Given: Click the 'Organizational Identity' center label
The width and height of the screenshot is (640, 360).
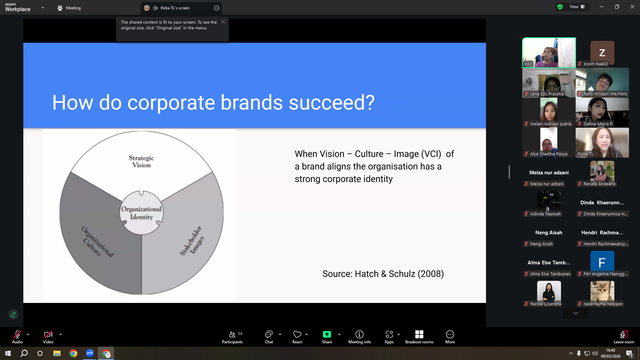Looking at the screenshot, I should [x=141, y=213].
